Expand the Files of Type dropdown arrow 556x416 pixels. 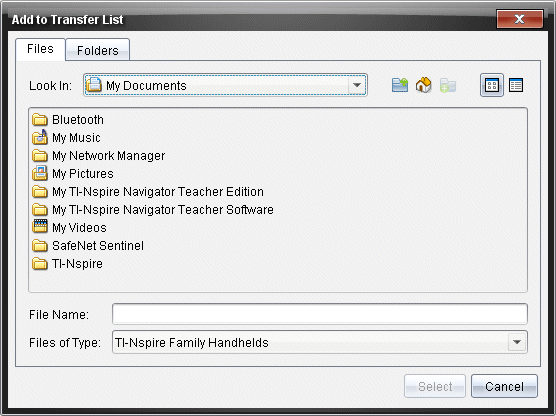click(x=517, y=342)
